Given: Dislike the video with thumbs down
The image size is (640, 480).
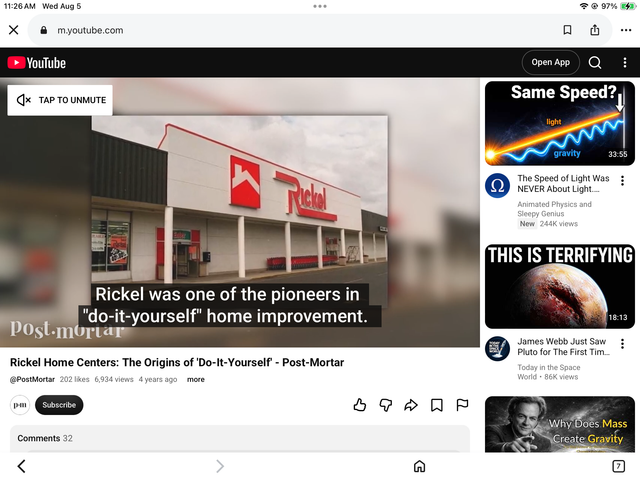Looking at the screenshot, I should pyautogui.click(x=385, y=405).
